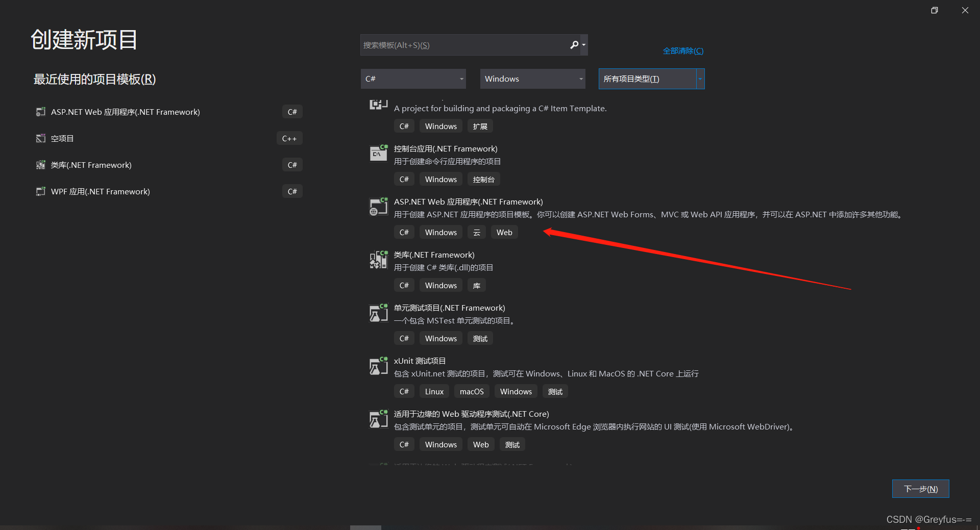Click the unit test project icon
Viewport: 980px width, 530px height.
(x=378, y=312)
